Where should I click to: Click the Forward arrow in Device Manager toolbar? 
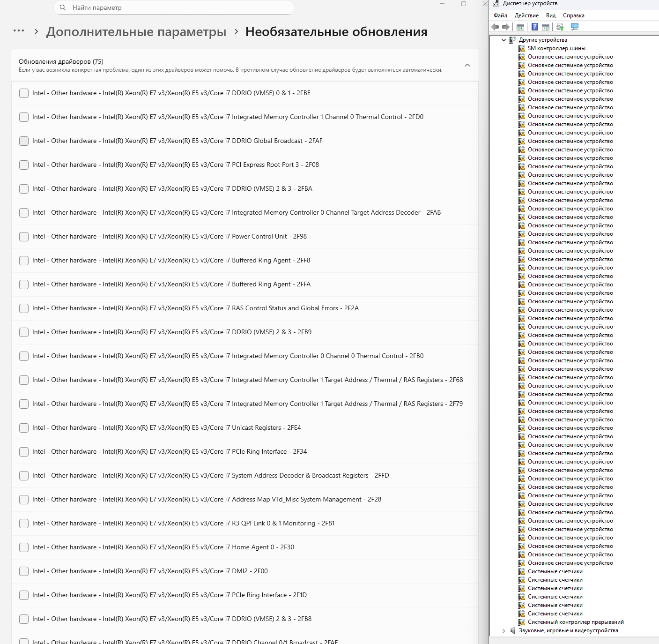pos(506,27)
